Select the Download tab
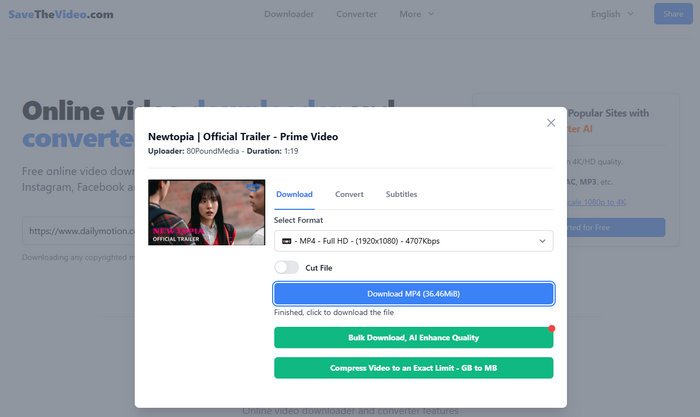Image resolution: width=700 pixels, height=417 pixels. tap(294, 194)
